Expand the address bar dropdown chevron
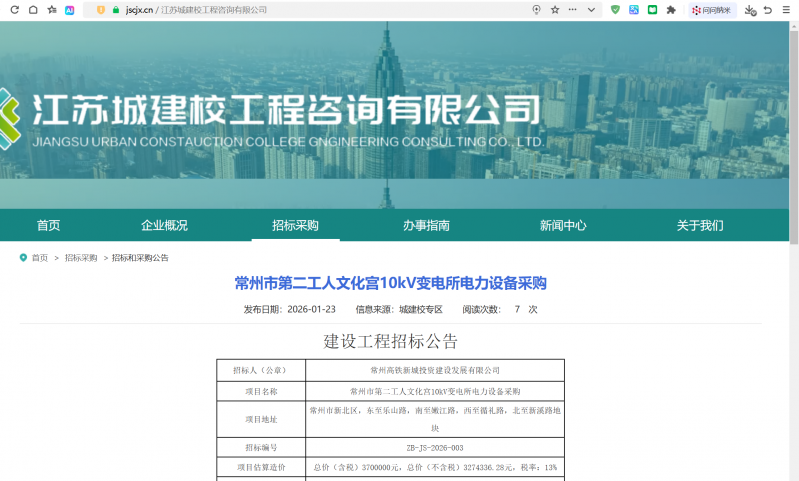This screenshot has width=799, height=481. [x=591, y=9]
